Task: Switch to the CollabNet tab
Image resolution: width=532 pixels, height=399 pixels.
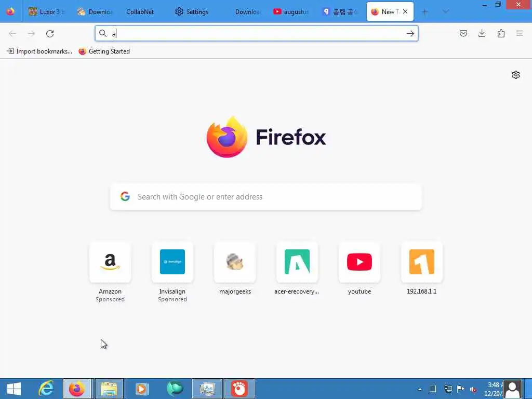Action: point(140,11)
